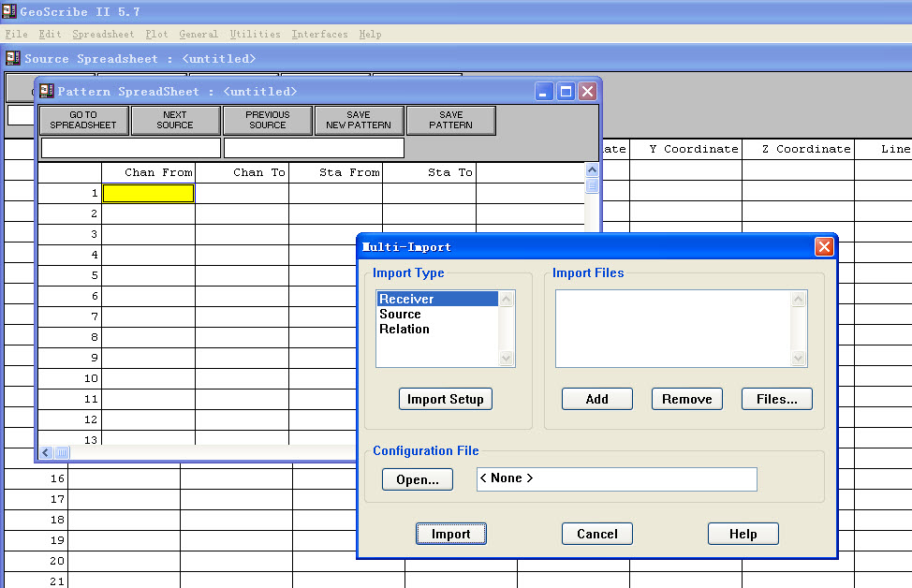Click SAVE NEW PATTERN button
This screenshot has width=912, height=588.
tap(359, 121)
